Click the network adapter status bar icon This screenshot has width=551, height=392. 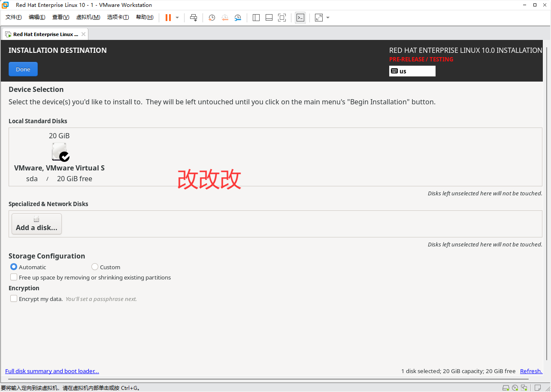coord(524,388)
